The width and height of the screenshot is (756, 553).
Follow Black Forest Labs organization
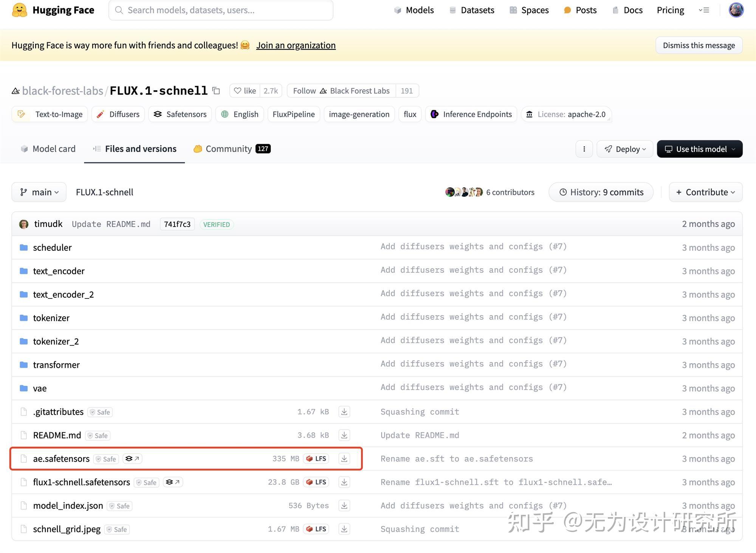tap(340, 91)
